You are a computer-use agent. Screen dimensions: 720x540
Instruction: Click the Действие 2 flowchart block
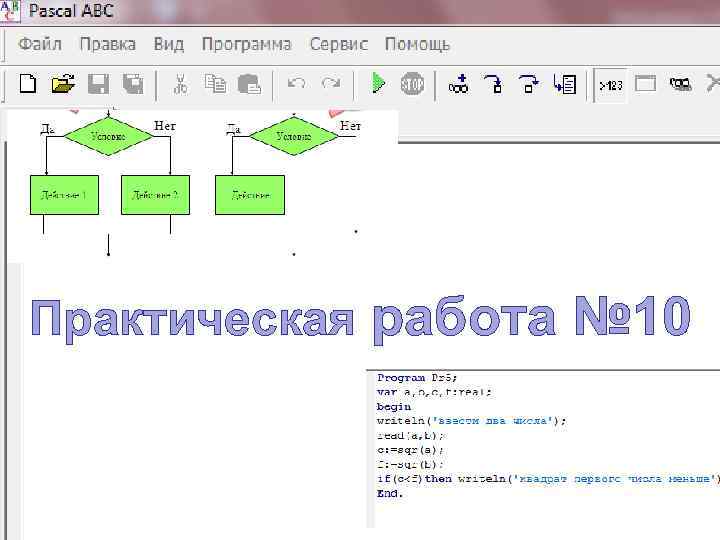(155, 195)
